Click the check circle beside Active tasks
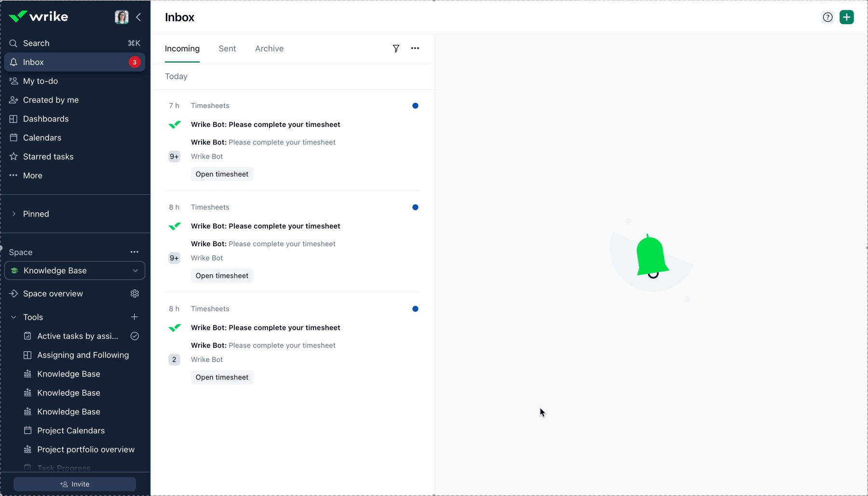The width and height of the screenshot is (868, 496). [x=135, y=336]
